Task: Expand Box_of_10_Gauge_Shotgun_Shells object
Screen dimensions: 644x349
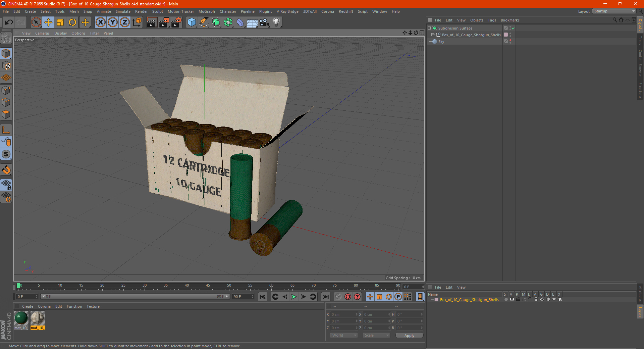Action: pyautogui.click(x=433, y=35)
